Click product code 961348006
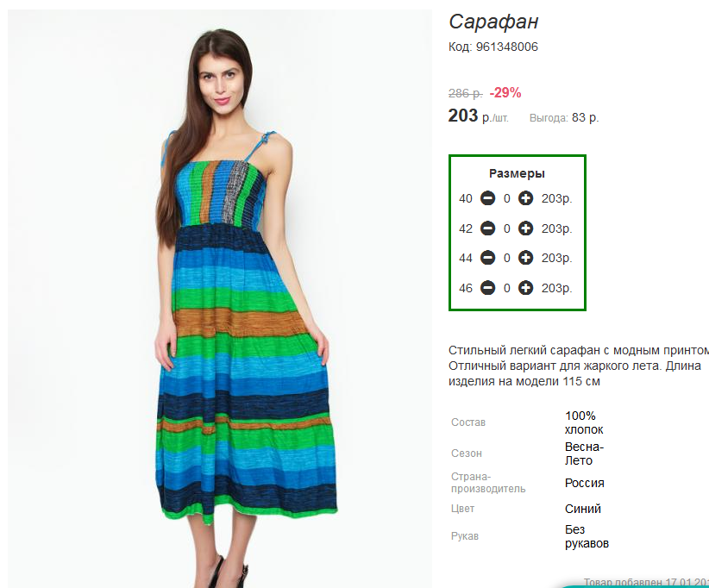 507,47
